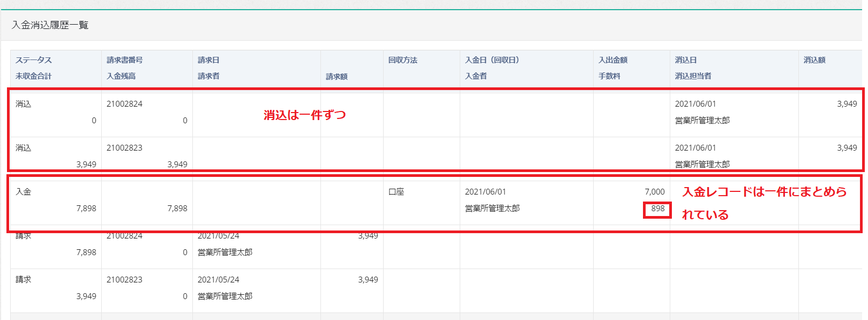The width and height of the screenshot is (868, 320).
Task: Click the red 消込は一件ずつ annotation text
Action: [304, 115]
